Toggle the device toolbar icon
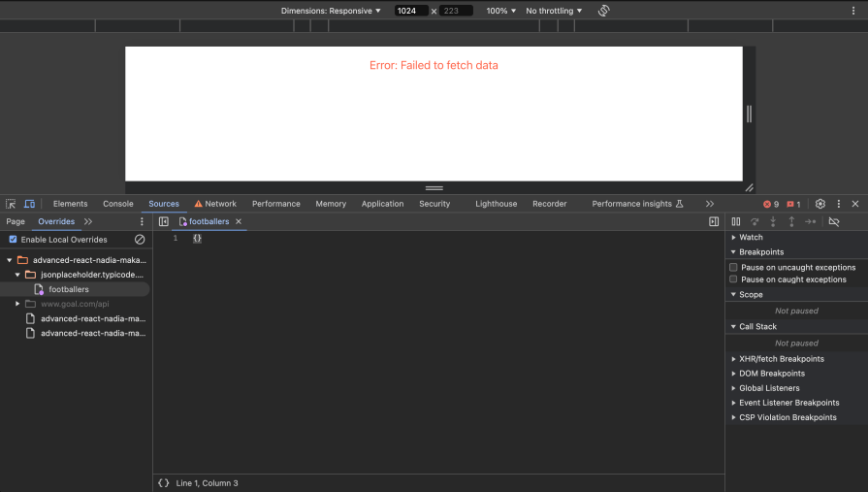 click(29, 204)
